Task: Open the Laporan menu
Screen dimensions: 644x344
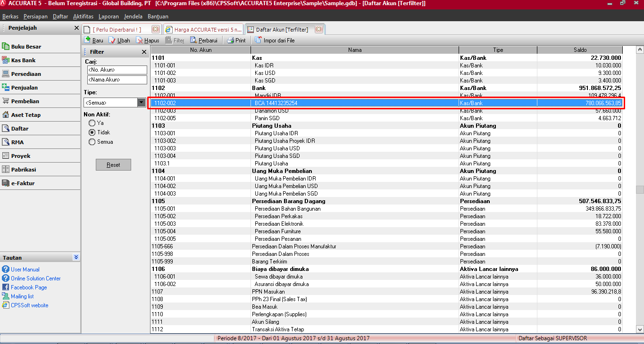Action: click(109, 16)
